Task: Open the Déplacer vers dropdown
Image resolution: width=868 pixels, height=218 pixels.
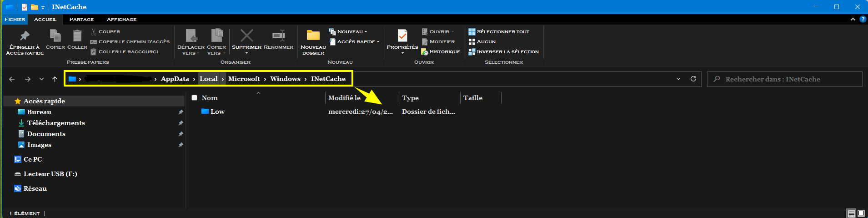Action: pos(191,42)
